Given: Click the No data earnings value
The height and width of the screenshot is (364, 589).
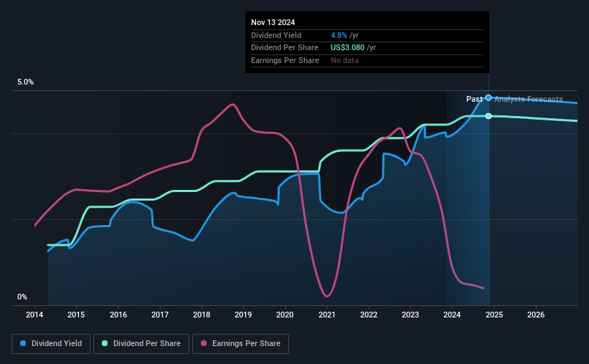Looking at the screenshot, I should (x=344, y=60).
